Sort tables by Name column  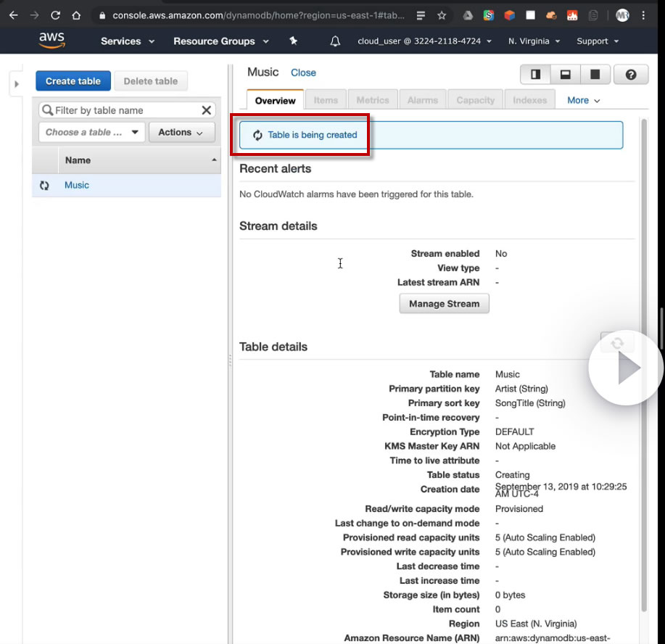tap(139, 160)
